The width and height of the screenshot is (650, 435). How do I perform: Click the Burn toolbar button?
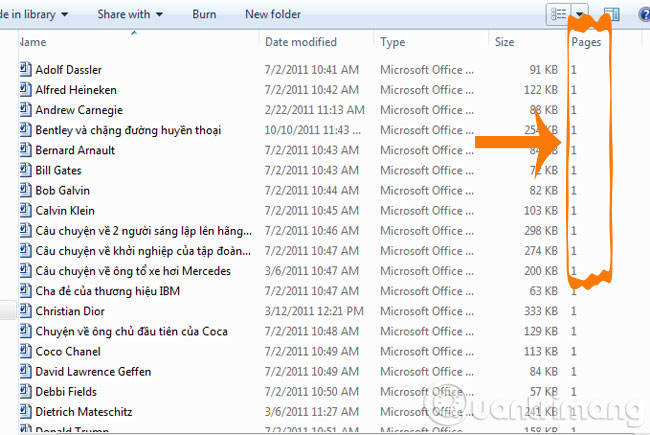tap(204, 15)
